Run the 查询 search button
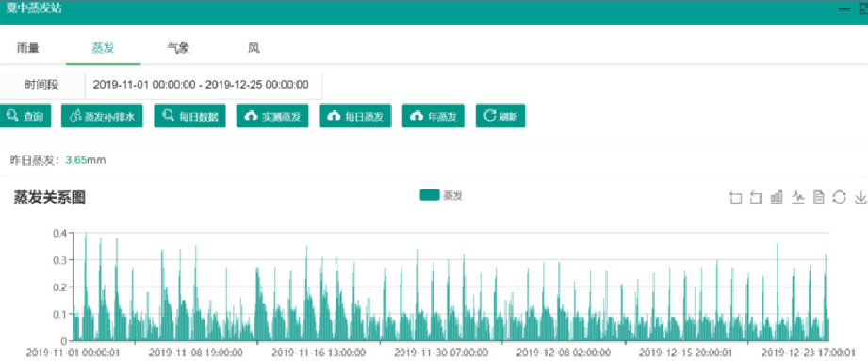The width and height of the screenshot is (868, 361). click(x=25, y=116)
